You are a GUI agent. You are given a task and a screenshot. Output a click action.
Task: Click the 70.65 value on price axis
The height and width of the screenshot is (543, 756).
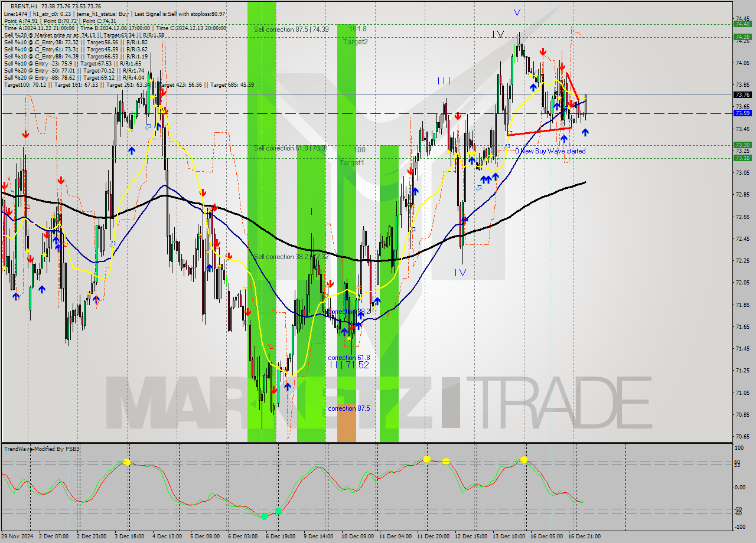tap(742, 437)
